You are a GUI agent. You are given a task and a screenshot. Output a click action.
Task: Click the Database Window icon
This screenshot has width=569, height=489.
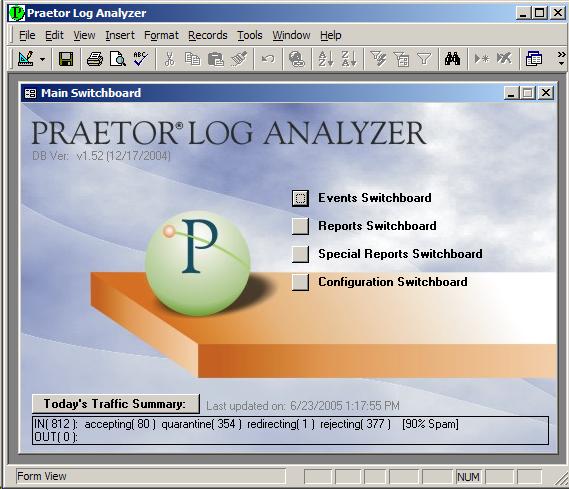click(533, 59)
